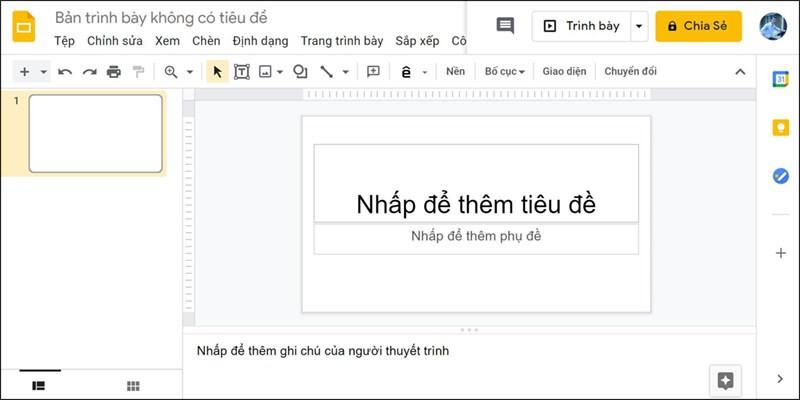Open the Chèn menu
800x400 pixels.
coord(206,41)
